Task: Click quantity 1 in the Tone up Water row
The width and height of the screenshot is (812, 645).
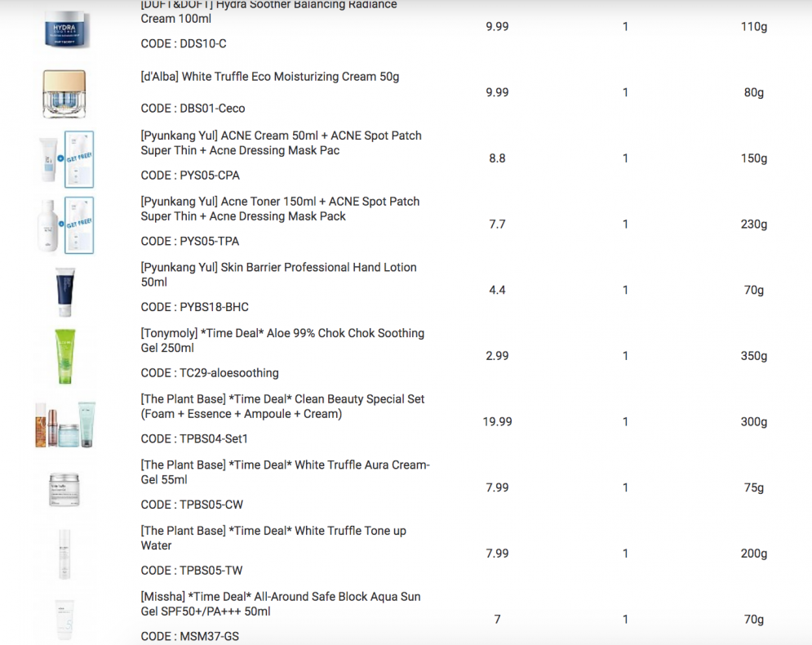Action: coord(626,553)
